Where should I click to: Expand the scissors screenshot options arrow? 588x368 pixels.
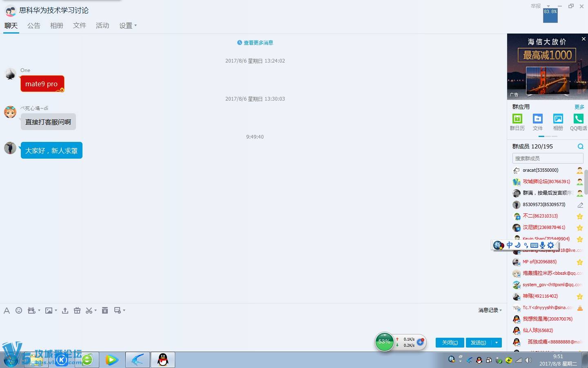96,311
